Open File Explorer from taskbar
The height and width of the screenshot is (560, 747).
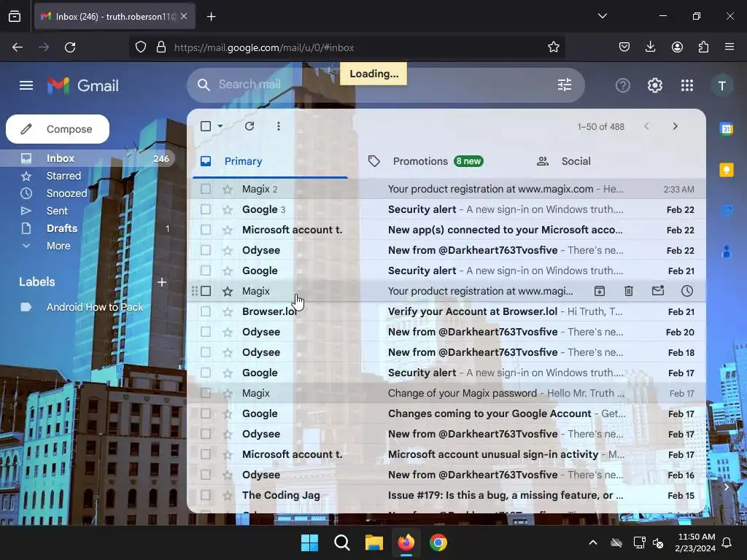coord(374,542)
